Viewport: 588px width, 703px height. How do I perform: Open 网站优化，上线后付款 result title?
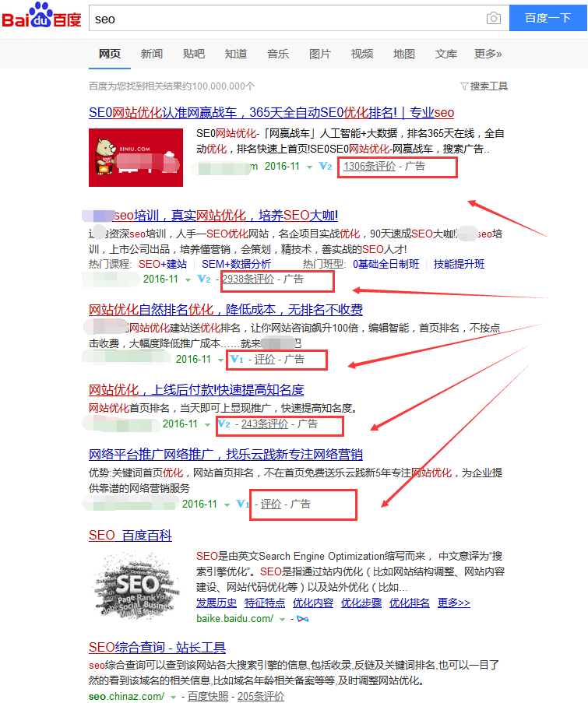tap(196, 390)
